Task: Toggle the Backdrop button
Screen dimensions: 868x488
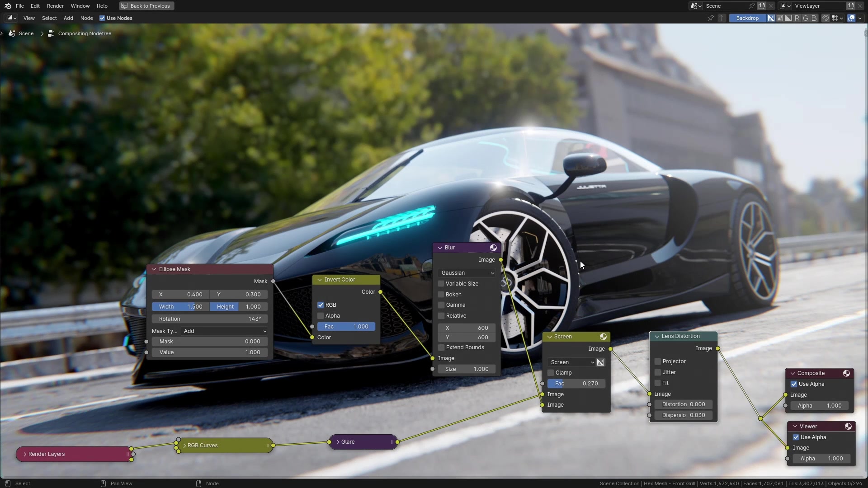Action: point(747,18)
